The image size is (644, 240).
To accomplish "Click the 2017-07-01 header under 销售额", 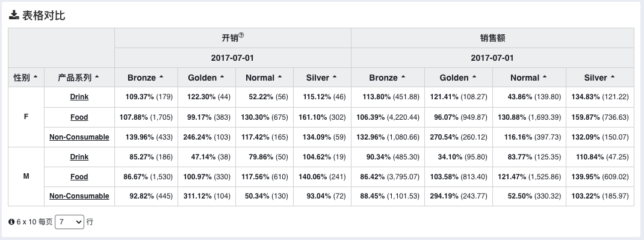I will [x=492, y=58].
